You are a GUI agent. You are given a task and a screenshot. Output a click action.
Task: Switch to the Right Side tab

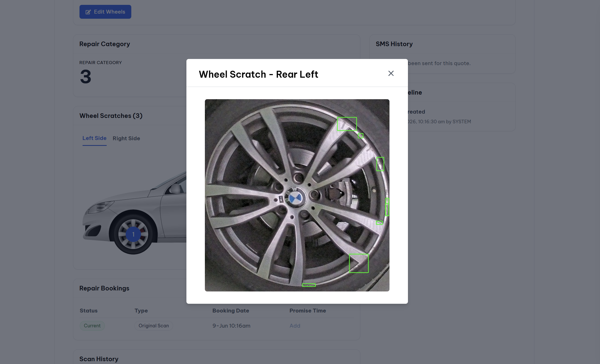tap(126, 138)
